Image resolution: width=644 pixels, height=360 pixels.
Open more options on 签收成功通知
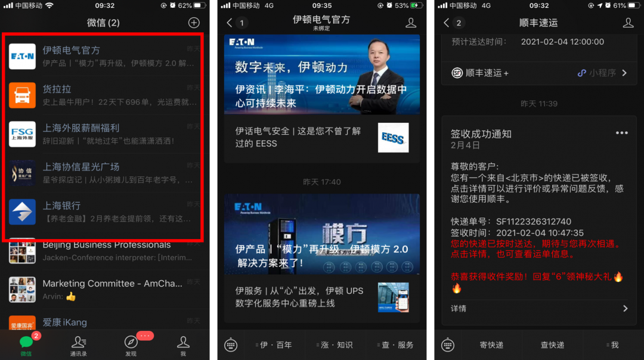622,132
